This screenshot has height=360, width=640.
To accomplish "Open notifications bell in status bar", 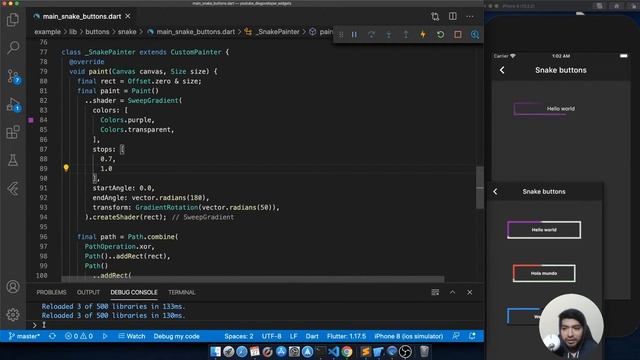I will click(472, 336).
